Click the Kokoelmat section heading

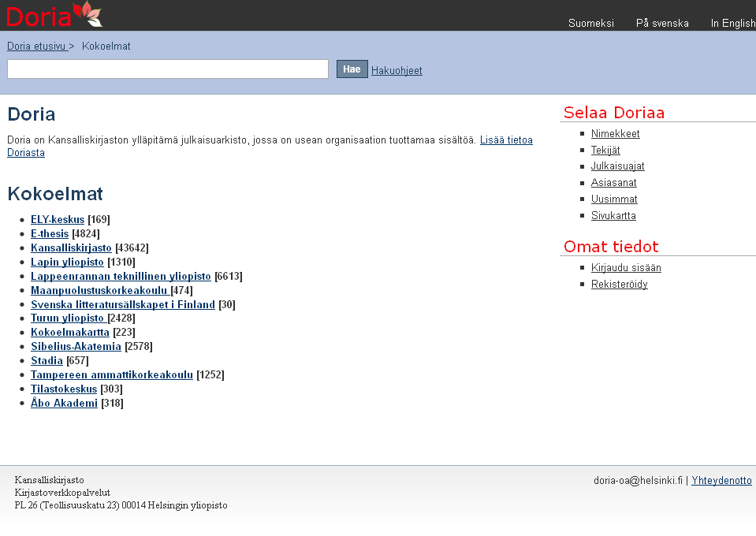point(55,194)
